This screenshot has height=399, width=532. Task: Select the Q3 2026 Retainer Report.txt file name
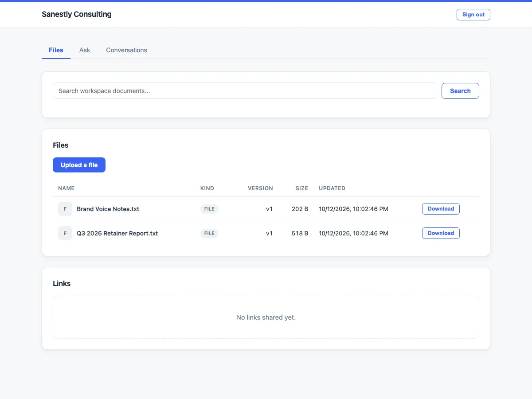point(117,233)
